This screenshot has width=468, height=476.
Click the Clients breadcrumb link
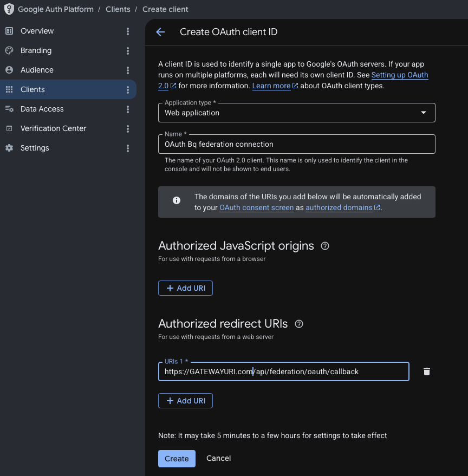118,9
